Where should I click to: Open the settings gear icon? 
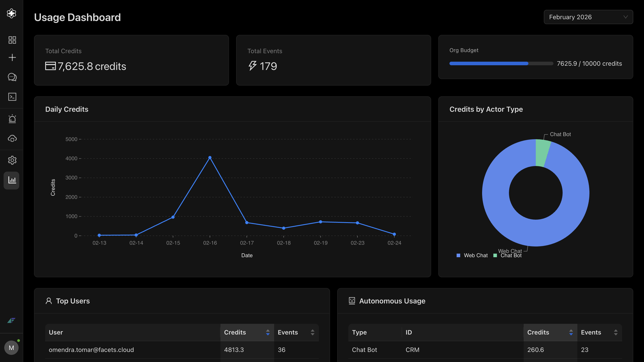pos(12,160)
